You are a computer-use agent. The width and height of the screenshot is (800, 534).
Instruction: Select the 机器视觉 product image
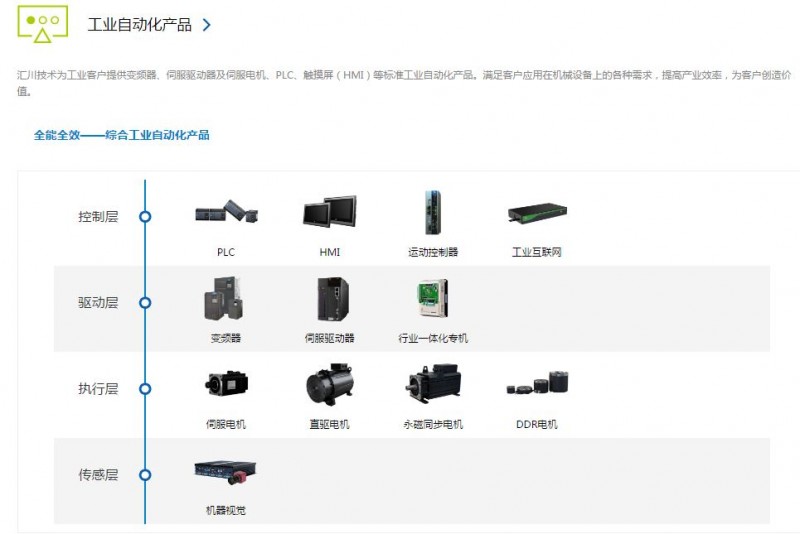pos(225,472)
